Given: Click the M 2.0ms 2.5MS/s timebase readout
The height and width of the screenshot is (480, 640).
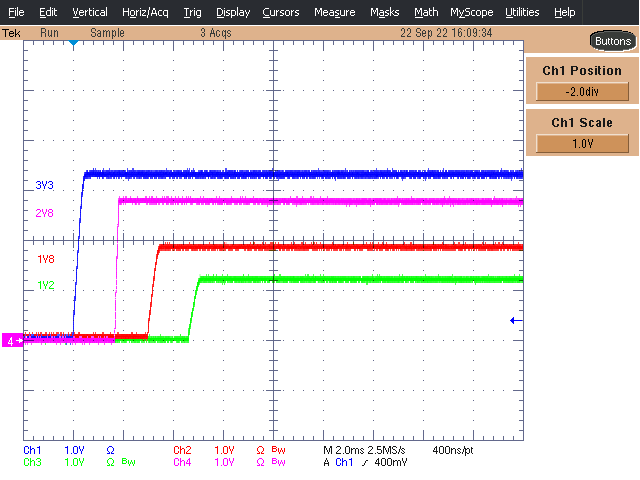Looking at the screenshot, I should pyautogui.click(x=364, y=450).
